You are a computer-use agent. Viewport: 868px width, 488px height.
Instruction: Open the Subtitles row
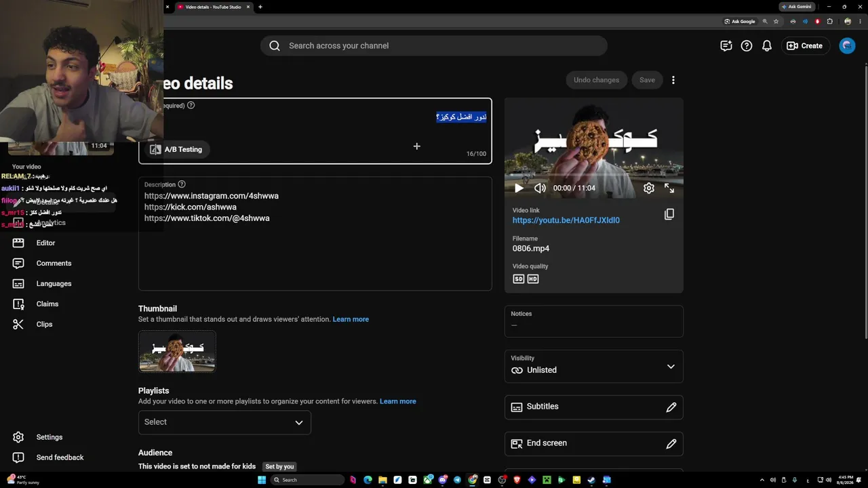tap(593, 407)
